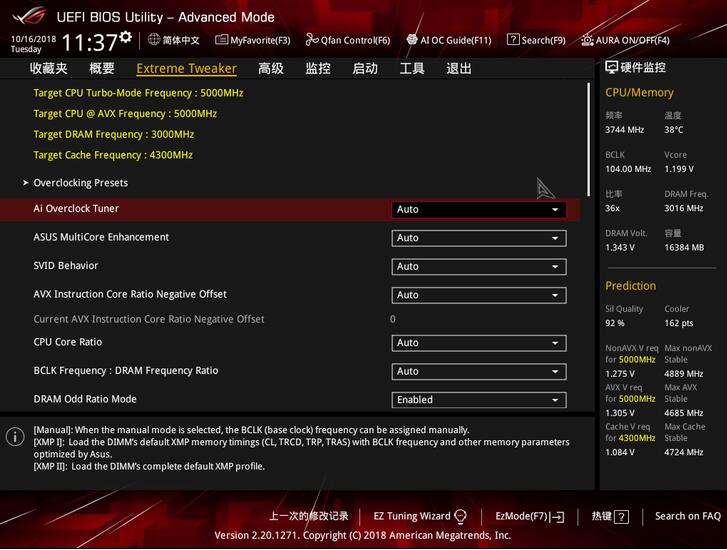
Task: Switch to the 退出 tab
Action: coord(459,69)
